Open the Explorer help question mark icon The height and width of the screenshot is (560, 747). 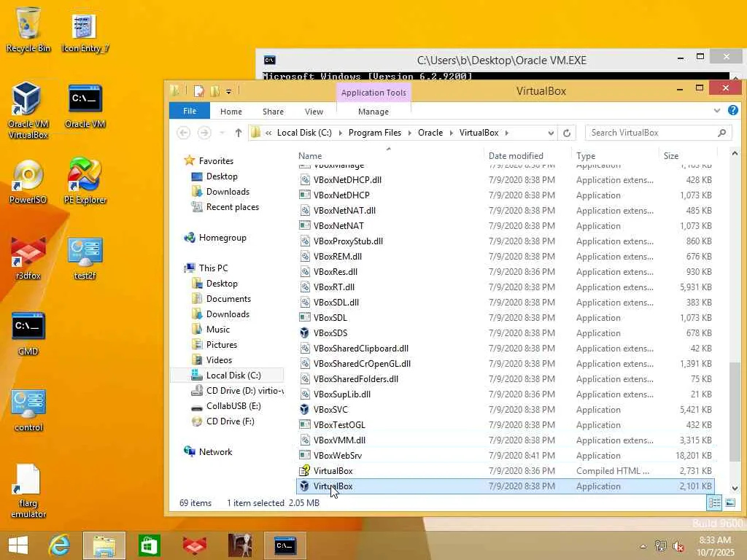click(732, 111)
